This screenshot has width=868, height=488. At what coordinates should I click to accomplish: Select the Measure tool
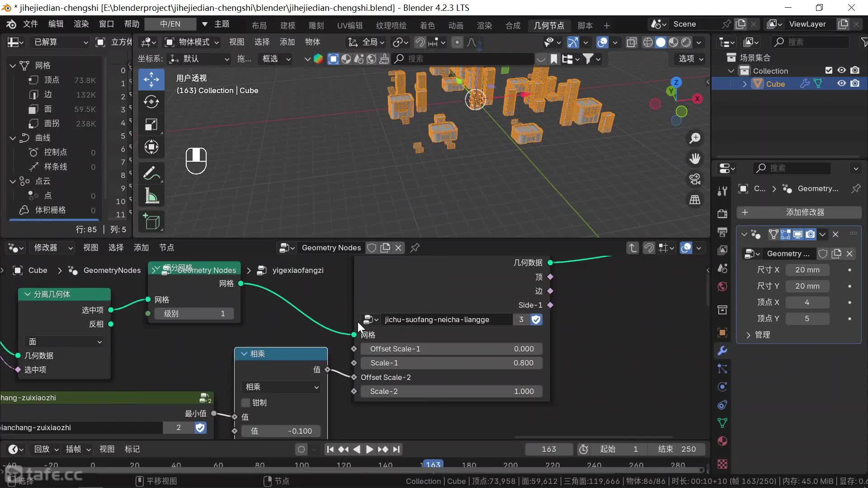(x=151, y=196)
